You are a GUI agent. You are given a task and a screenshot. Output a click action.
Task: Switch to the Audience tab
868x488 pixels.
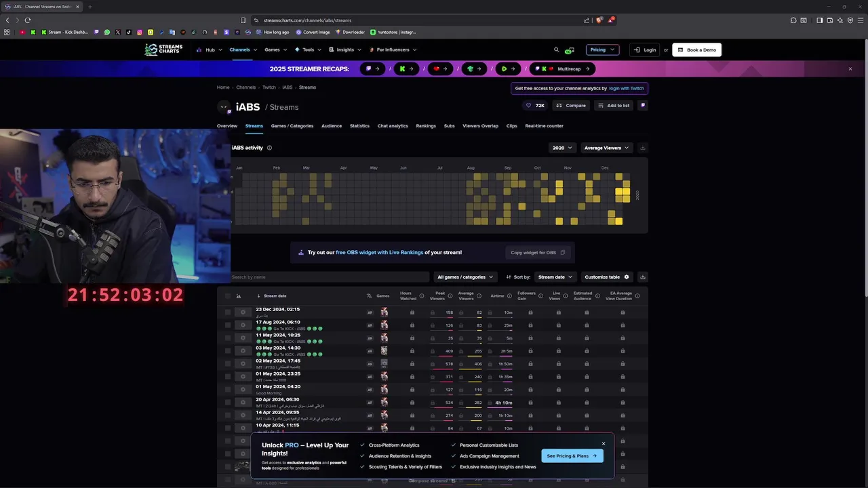[x=332, y=126]
